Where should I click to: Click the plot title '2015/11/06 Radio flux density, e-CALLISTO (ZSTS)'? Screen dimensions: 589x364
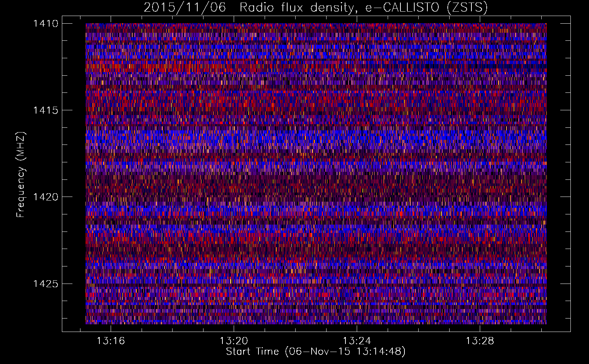click(x=316, y=8)
